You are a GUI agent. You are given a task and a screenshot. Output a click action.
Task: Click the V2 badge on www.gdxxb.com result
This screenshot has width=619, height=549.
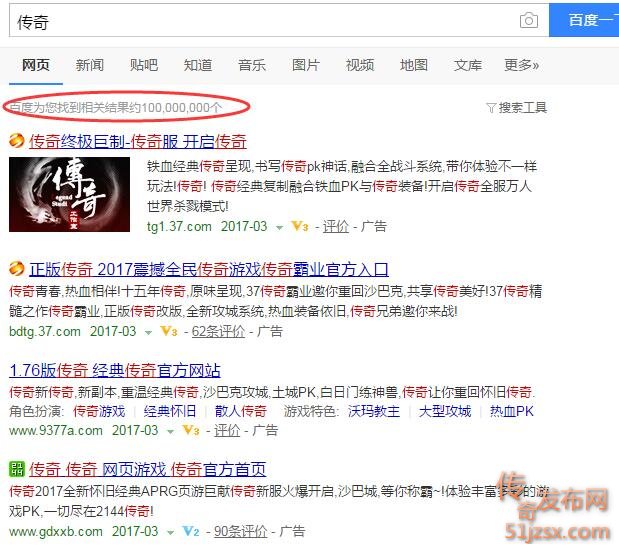(x=191, y=531)
